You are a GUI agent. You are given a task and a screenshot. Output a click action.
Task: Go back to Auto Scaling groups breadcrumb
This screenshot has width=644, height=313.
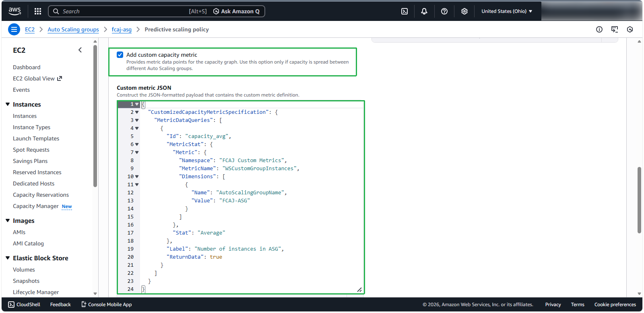pos(73,29)
